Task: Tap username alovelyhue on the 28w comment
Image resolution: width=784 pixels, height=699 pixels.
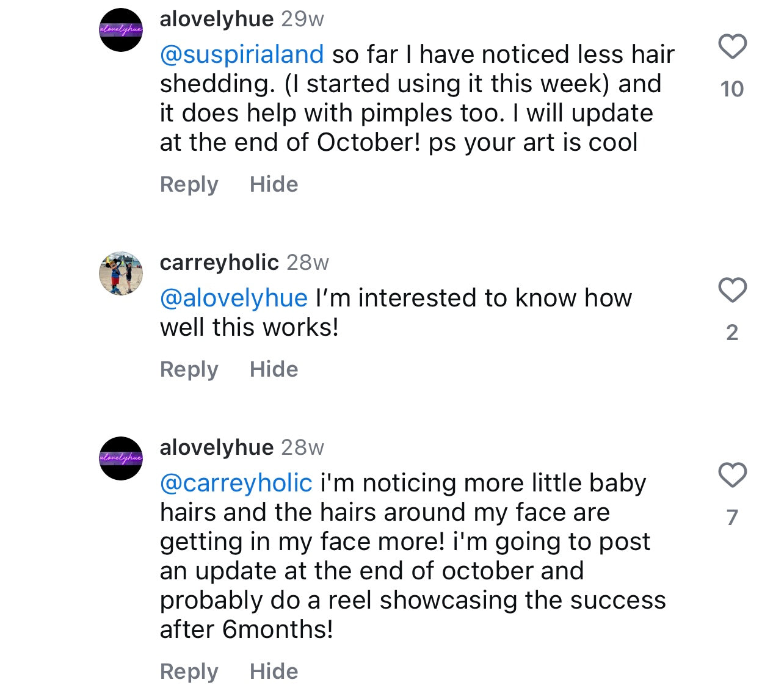Action: click(x=216, y=448)
